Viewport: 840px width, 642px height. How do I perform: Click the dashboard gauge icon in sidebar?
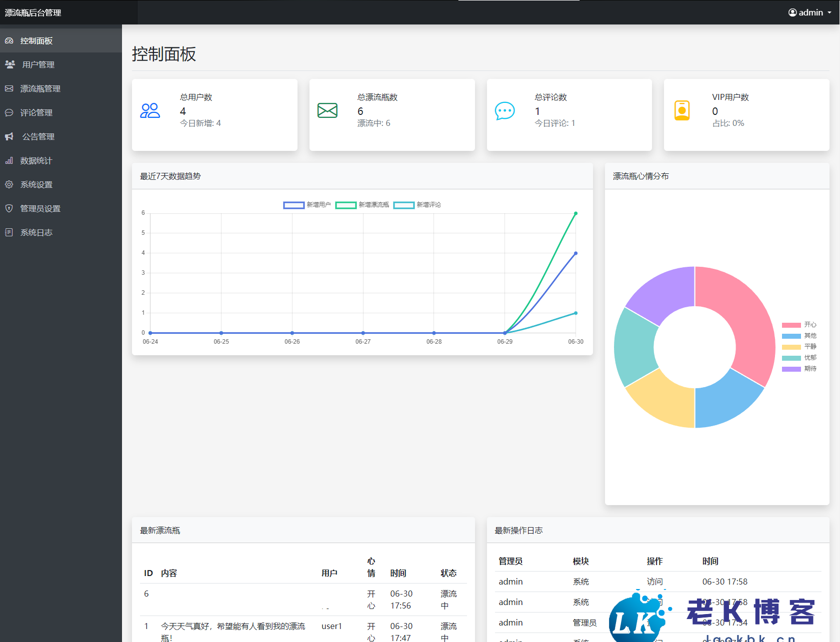(9, 40)
